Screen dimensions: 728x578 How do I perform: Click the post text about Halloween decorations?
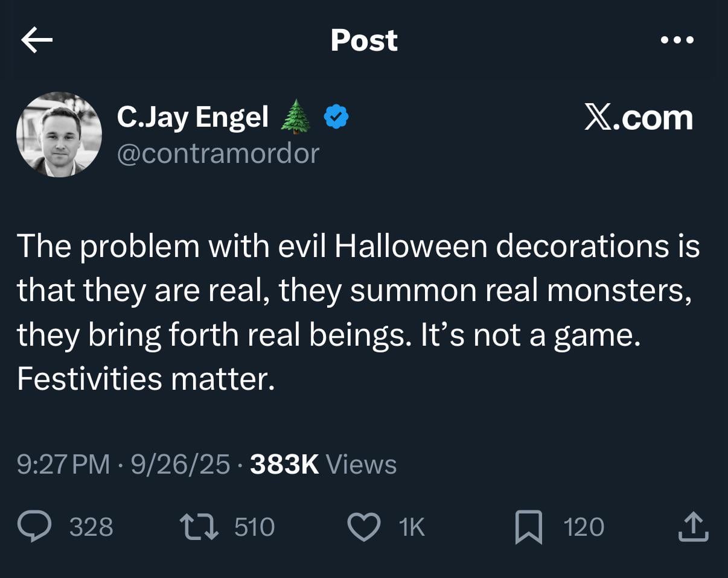[x=357, y=312]
